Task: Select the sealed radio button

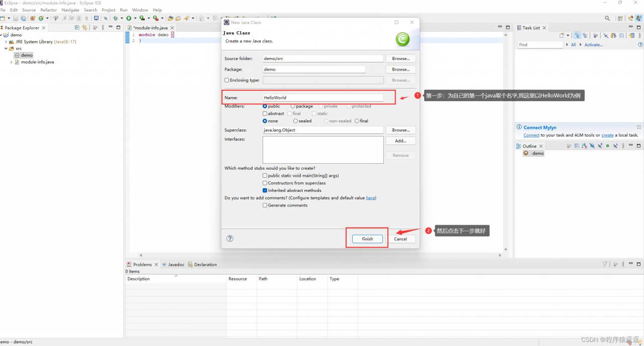Action: 295,121
